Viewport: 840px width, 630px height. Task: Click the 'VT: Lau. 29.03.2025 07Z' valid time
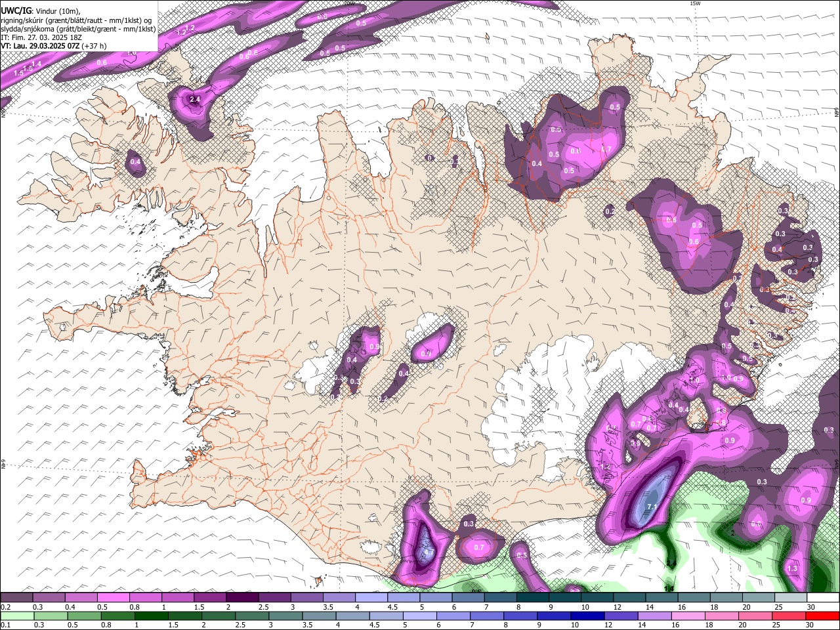[x=41, y=46]
